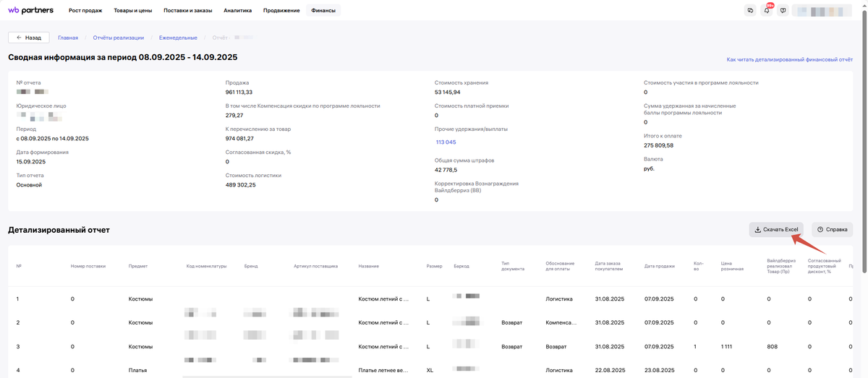Click the Цена розничная column header
This screenshot has height=378, width=868.
[732, 267]
